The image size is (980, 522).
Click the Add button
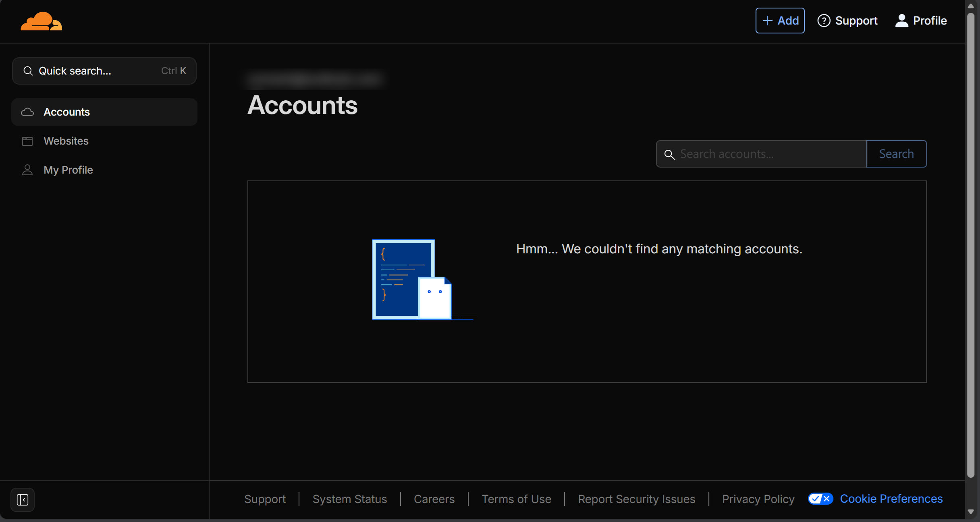click(x=780, y=20)
